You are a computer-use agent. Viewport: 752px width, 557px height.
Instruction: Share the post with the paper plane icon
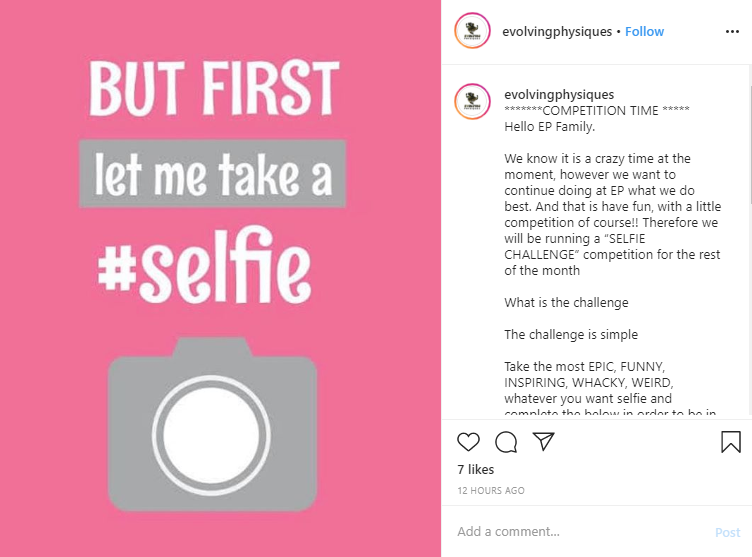click(543, 442)
